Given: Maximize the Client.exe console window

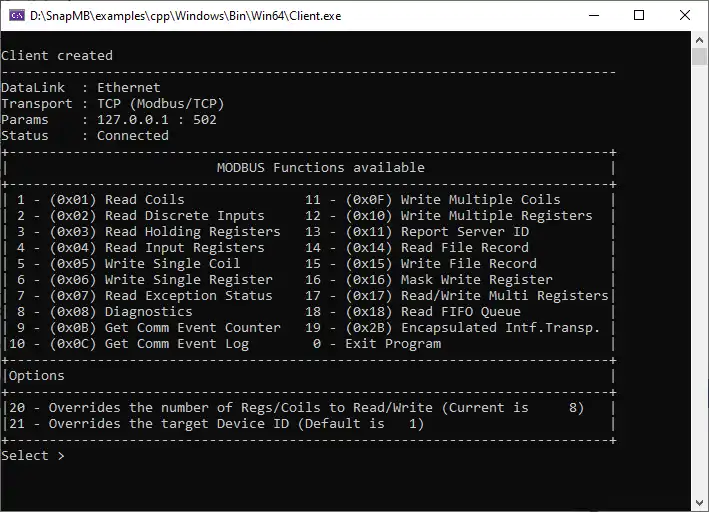Looking at the screenshot, I should (x=640, y=15).
